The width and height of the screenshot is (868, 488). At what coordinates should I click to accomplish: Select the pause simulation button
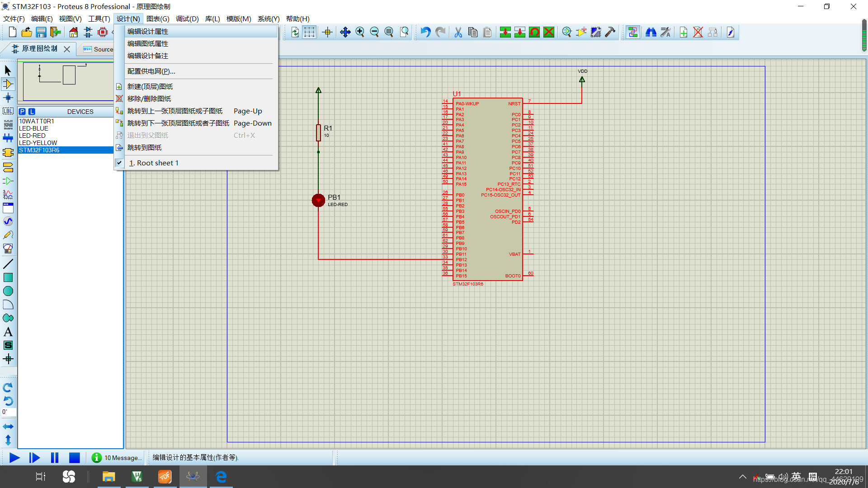[54, 458]
